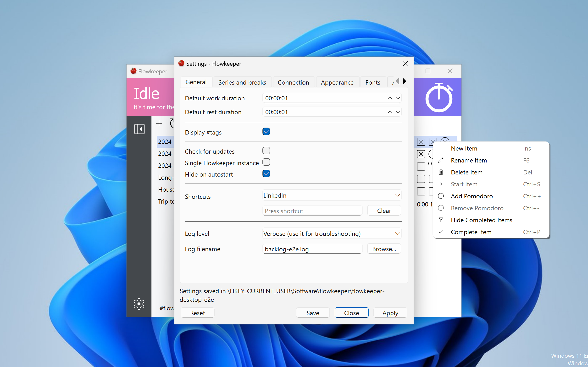Choose Complete Item from the context menu

tap(491, 232)
